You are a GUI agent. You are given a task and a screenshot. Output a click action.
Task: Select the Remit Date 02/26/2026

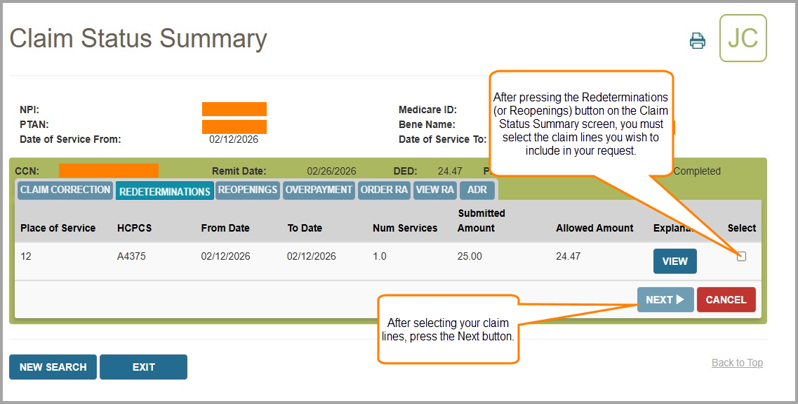(x=331, y=171)
